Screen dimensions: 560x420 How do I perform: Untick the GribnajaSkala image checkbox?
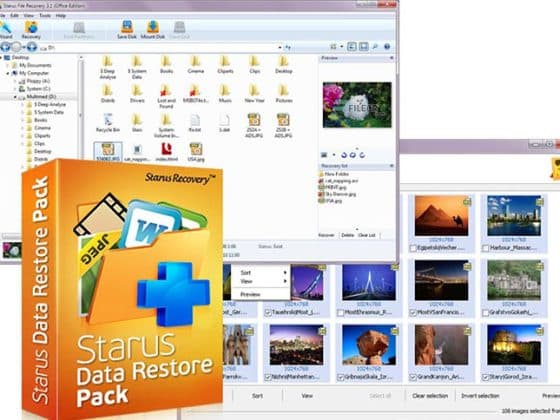tap(340, 377)
